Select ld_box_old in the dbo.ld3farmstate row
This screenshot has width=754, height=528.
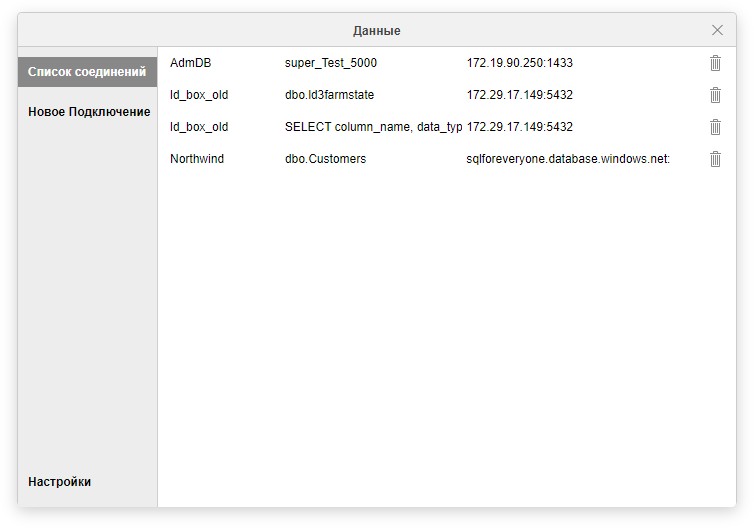[199, 95]
